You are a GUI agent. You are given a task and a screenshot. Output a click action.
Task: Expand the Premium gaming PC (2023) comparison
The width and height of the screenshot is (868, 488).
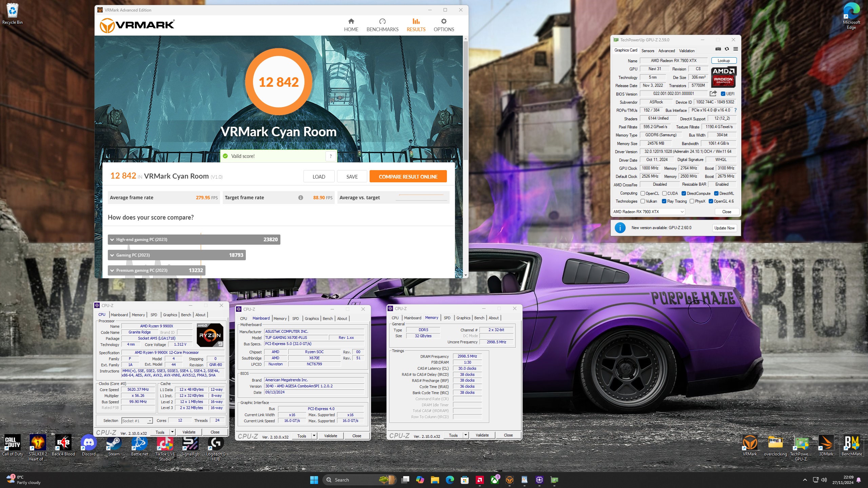point(157,270)
